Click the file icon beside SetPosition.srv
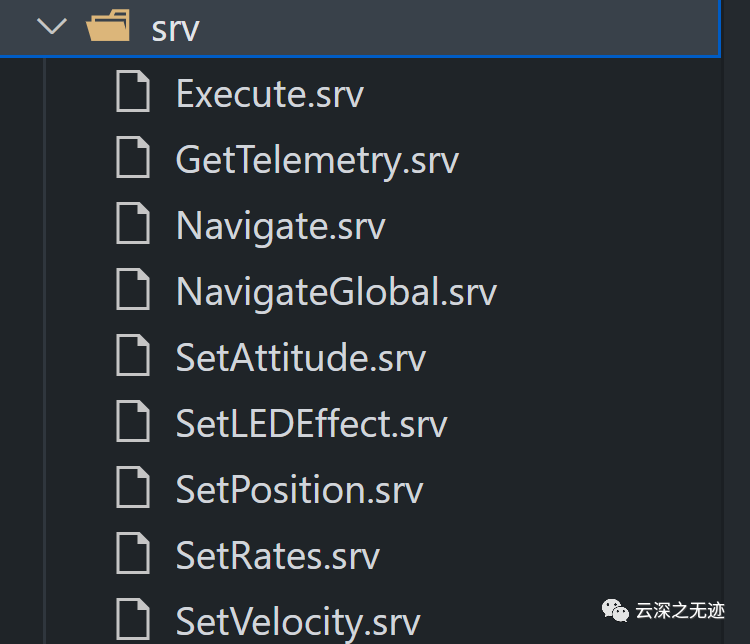This screenshot has height=644, width=750. point(133,490)
